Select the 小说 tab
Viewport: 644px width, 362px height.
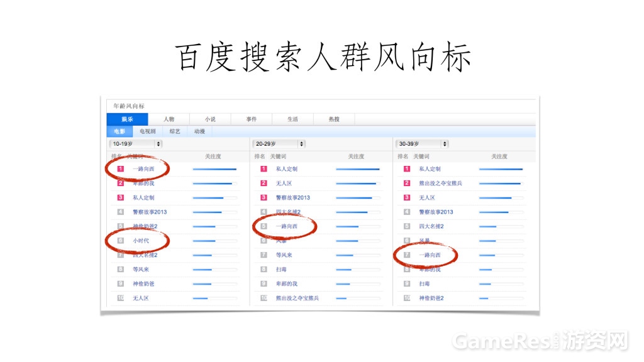click(x=210, y=119)
